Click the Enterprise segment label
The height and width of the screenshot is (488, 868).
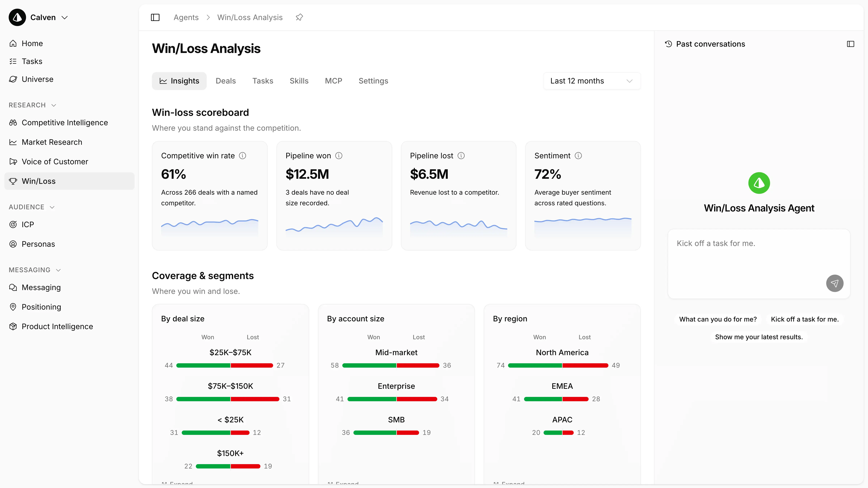(396, 386)
